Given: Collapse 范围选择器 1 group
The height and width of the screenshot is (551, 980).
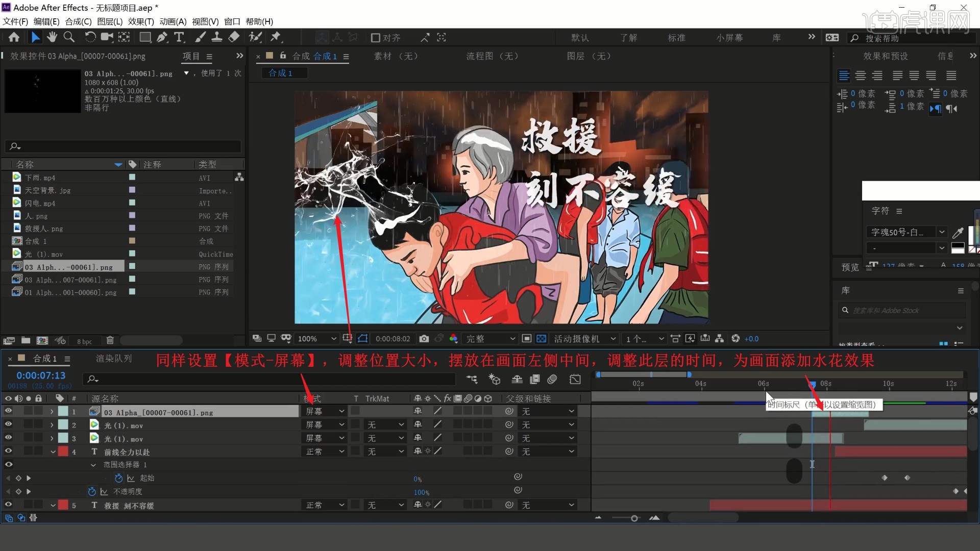Looking at the screenshot, I should click(93, 465).
